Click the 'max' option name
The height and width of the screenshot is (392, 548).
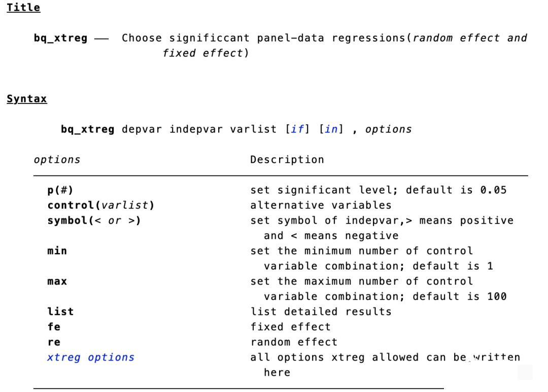[x=57, y=281]
